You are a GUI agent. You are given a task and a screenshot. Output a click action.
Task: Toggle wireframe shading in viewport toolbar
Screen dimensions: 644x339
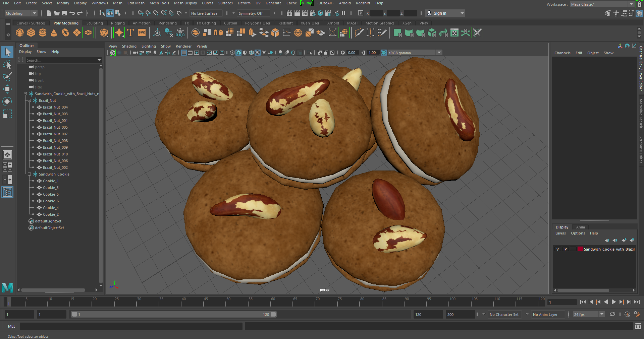click(x=232, y=53)
